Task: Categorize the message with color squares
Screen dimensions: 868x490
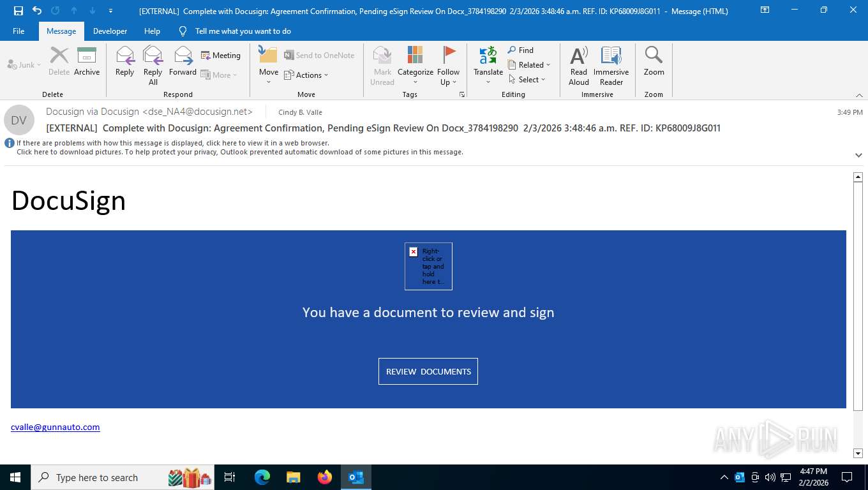Action: 415,66
